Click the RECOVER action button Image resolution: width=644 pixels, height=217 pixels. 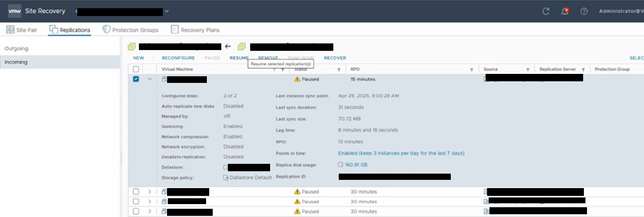334,58
